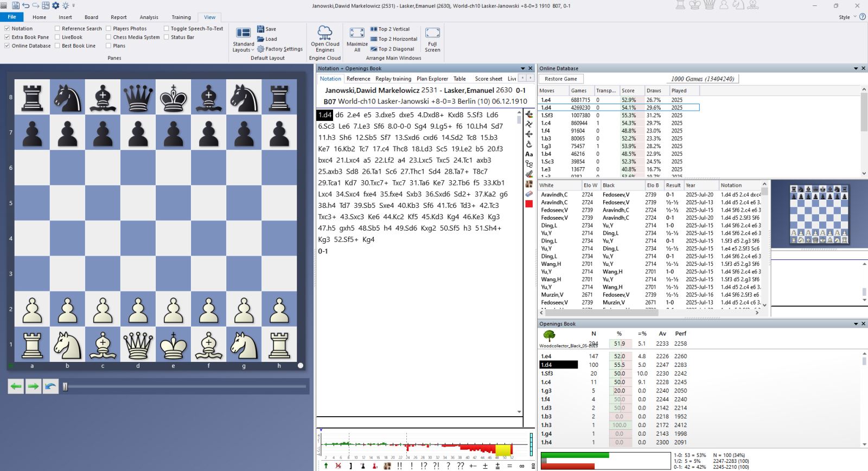Open the Notation pane's dropdown arrow

[522, 68]
